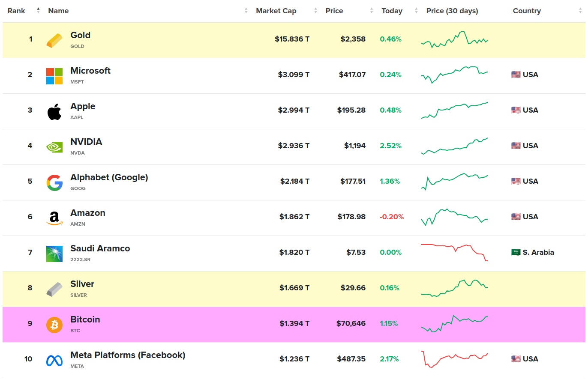Viewport: 588px width, 379px height.
Task: Click the Price (30 days) column header
Action: point(452,11)
